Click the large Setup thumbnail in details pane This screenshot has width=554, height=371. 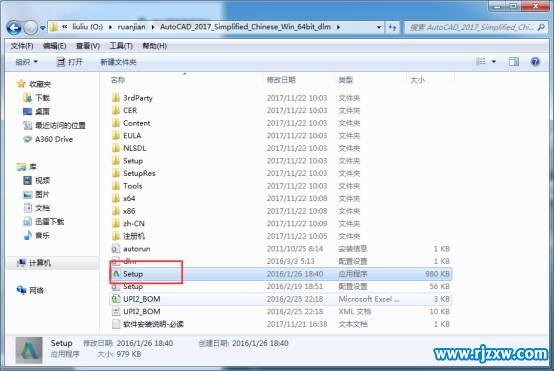point(29,350)
